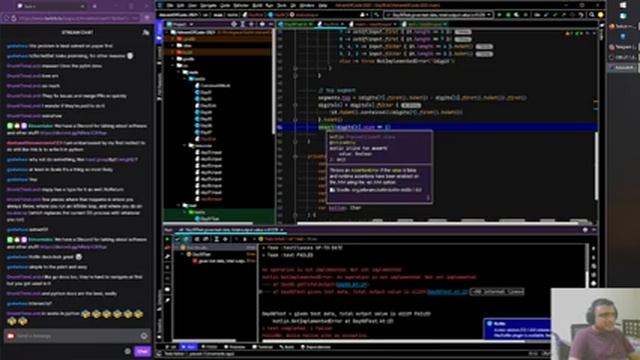Screen dimensions: 640x360
Task: Minimize the Run tool window
Action: point(594,230)
